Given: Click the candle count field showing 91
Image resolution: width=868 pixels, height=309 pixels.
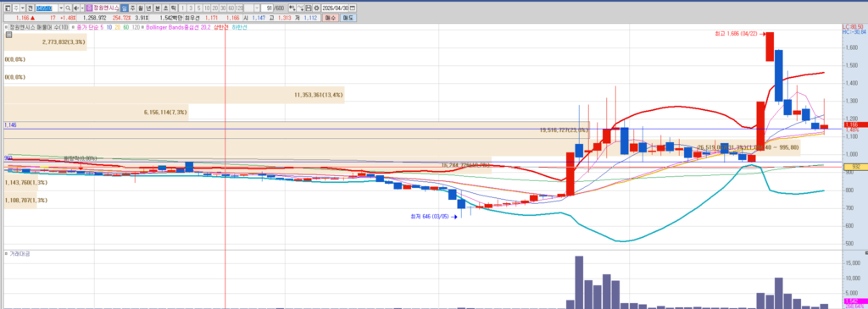Looking at the screenshot, I should [268, 8].
